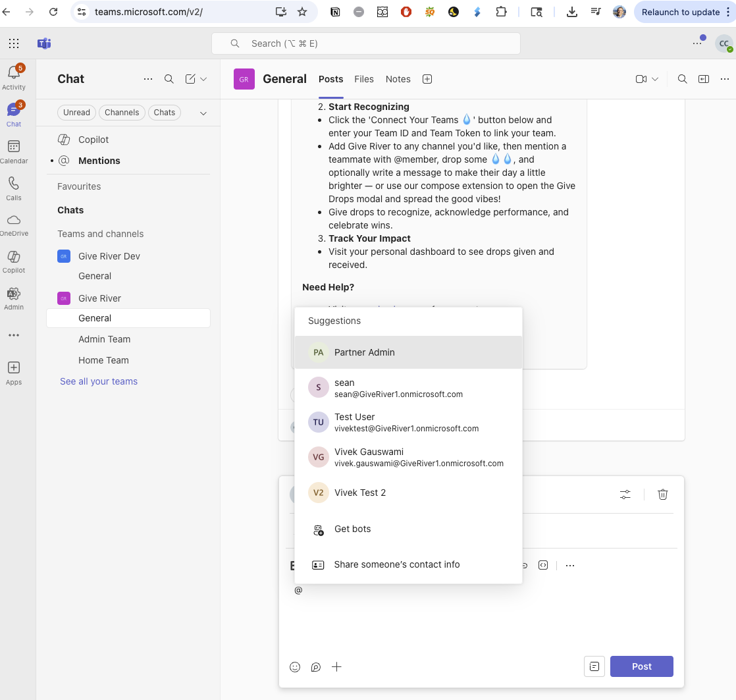The height and width of the screenshot is (700, 736).
Task: Open Calendar from the left rail
Action: pyautogui.click(x=14, y=151)
